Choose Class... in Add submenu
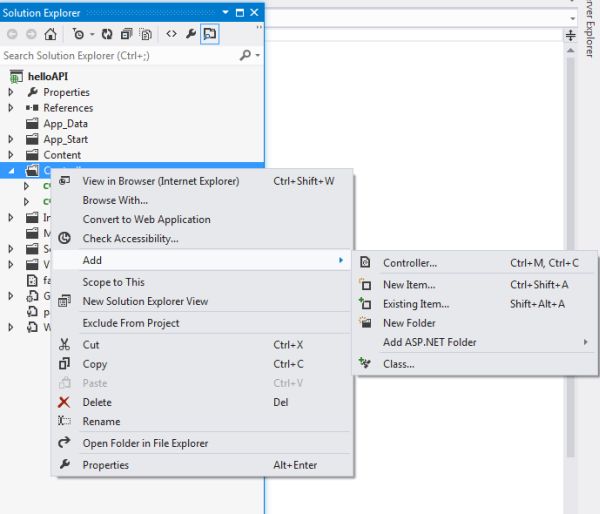This screenshot has width=600, height=514. tap(474, 364)
